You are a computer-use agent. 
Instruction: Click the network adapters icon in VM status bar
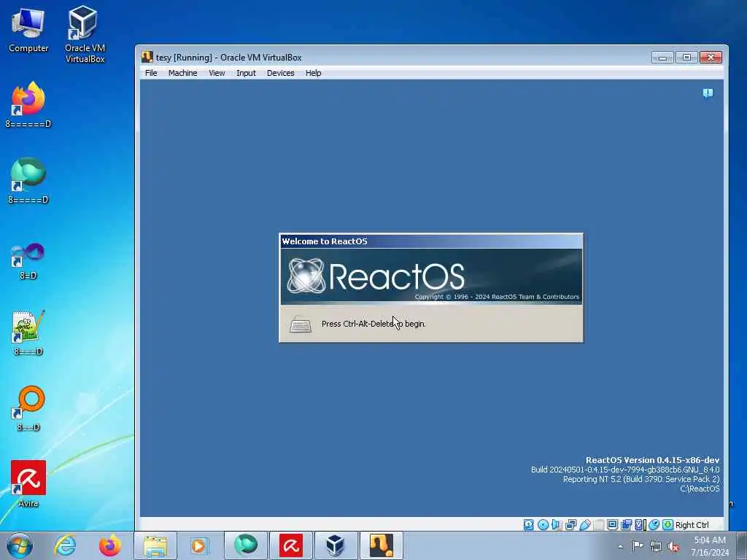click(x=570, y=525)
